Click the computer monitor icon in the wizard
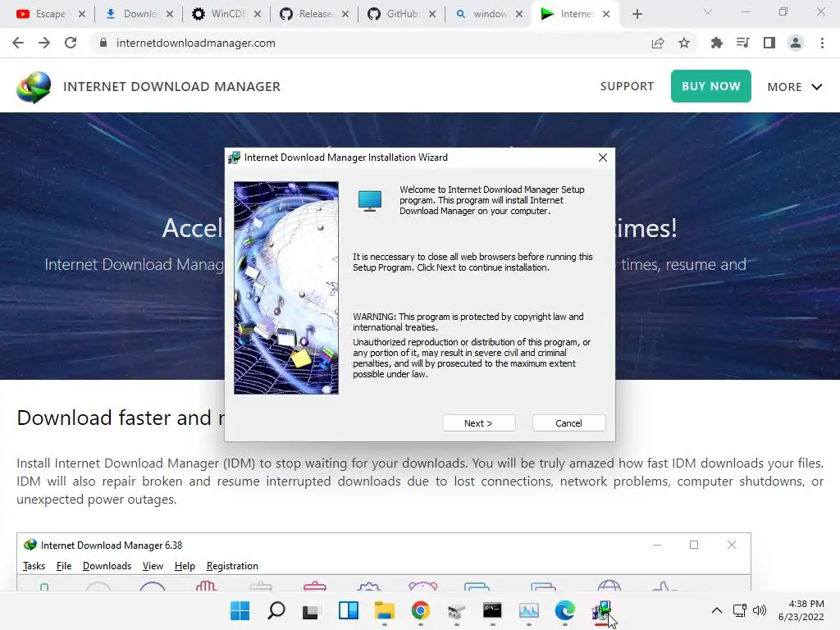The width and height of the screenshot is (840, 630). (370, 201)
